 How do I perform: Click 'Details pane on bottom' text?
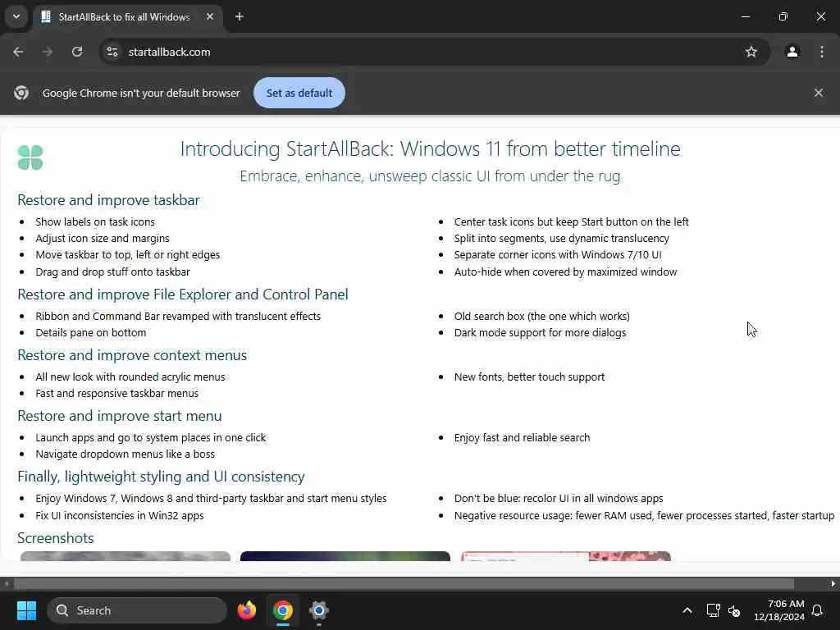click(x=90, y=333)
